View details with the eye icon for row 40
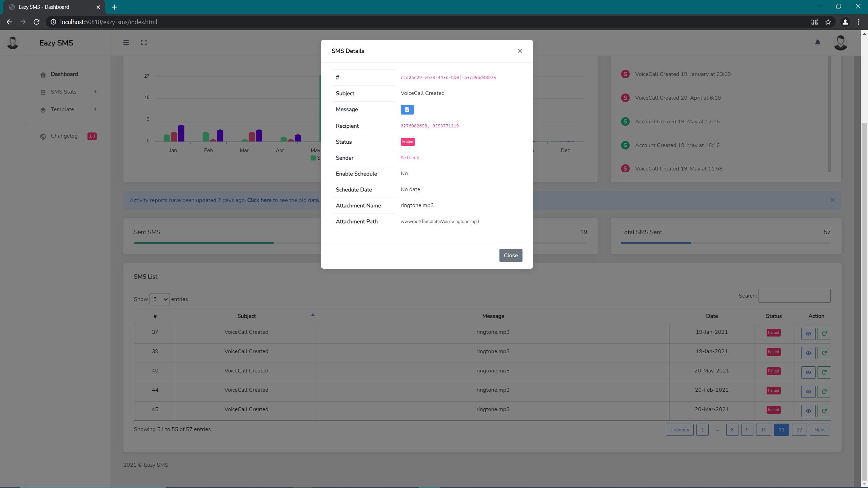The height and width of the screenshot is (488, 868). point(808,372)
